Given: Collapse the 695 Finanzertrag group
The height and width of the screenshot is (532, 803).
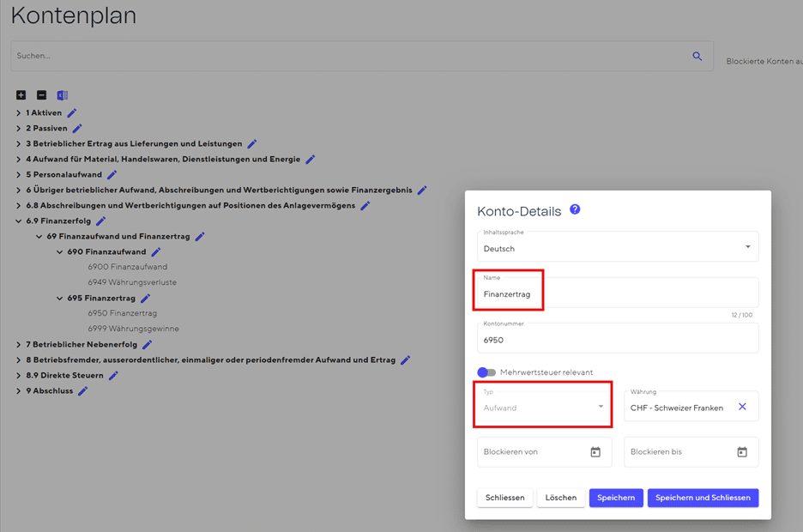Looking at the screenshot, I should click(60, 299).
